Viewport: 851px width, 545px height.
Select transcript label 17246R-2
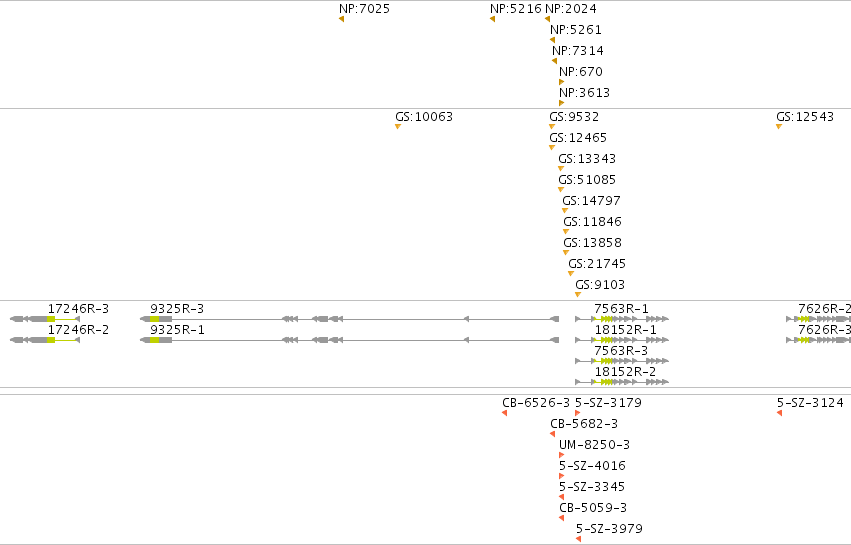click(x=78, y=330)
